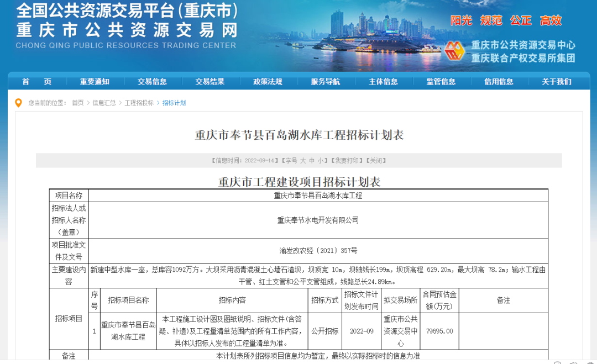Screen dimensions: 597x364
Task: Open the 工程招投标 breadcrumb link
Action: click(139, 103)
